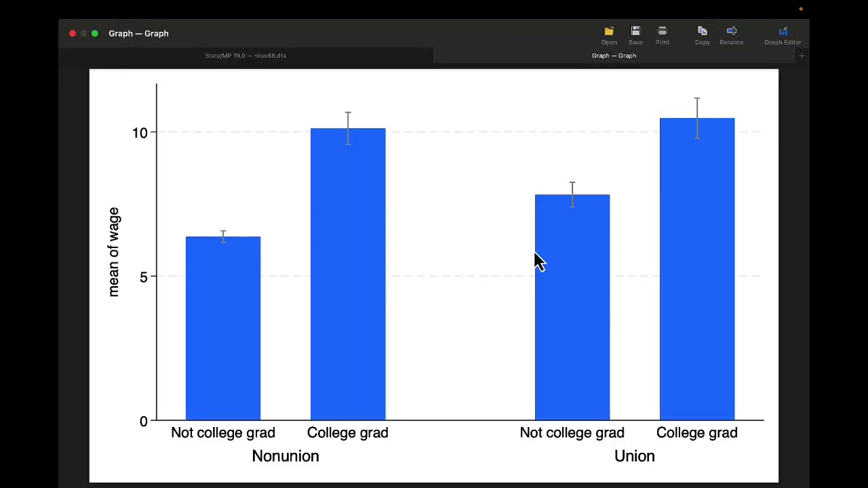Click the Union group label

tap(635, 456)
